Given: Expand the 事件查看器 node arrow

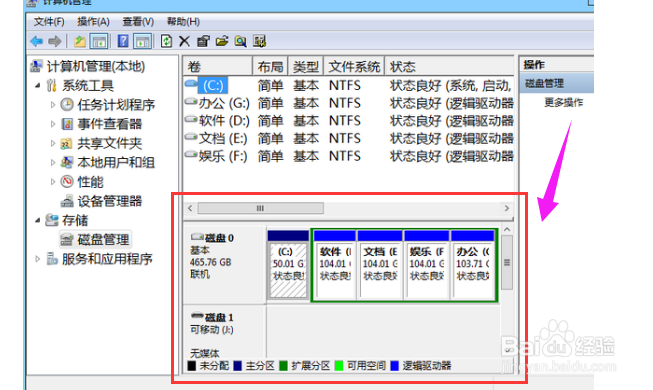Looking at the screenshot, I should coord(52,124).
